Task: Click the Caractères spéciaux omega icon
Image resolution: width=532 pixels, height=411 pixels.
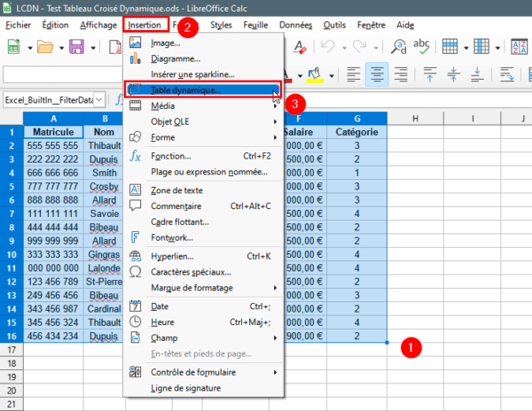Action: pyautogui.click(x=136, y=272)
